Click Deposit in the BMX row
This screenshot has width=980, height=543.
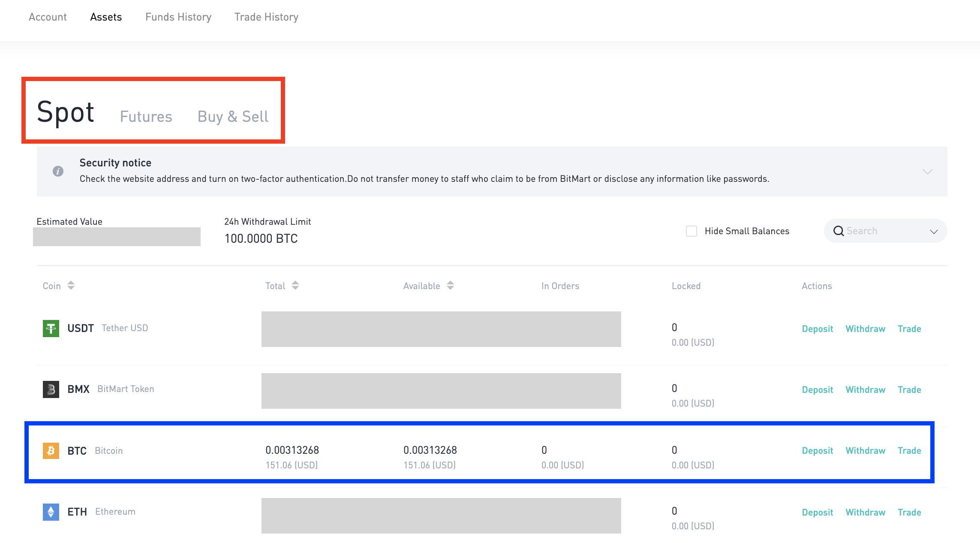click(818, 390)
